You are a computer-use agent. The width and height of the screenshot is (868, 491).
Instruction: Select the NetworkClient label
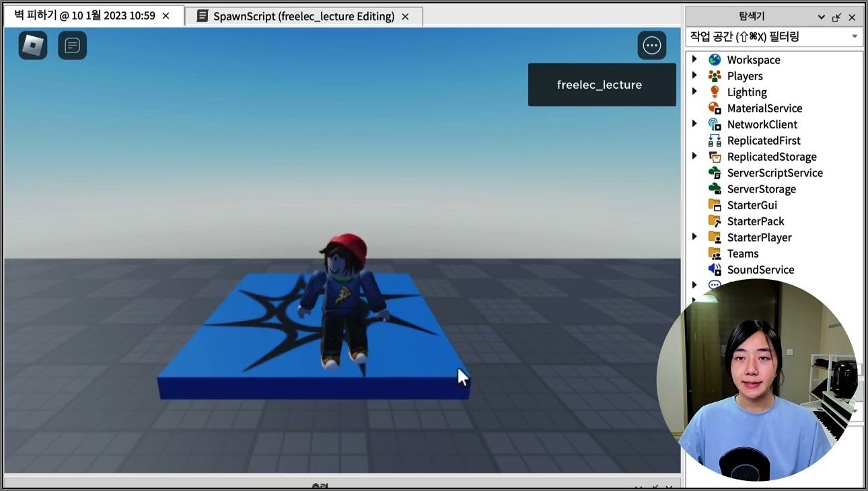click(x=762, y=124)
